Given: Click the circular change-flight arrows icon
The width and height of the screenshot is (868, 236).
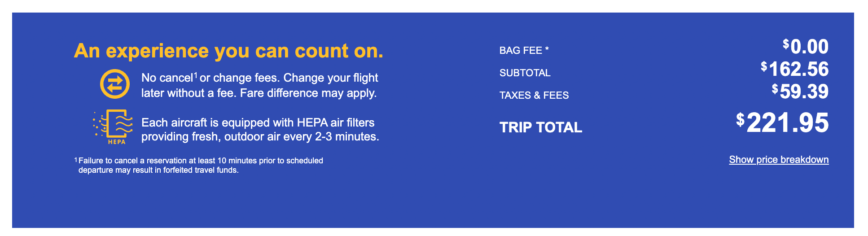Looking at the screenshot, I should click(115, 84).
